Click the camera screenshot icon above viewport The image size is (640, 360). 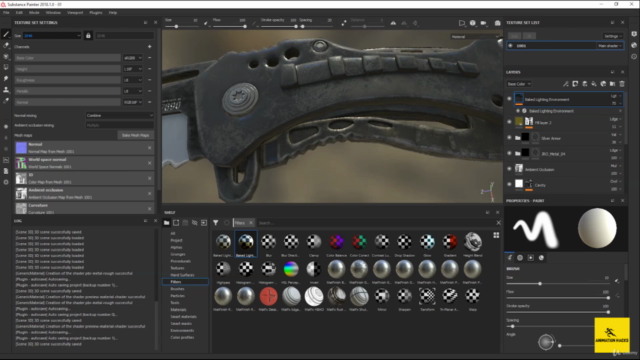tap(498, 23)
